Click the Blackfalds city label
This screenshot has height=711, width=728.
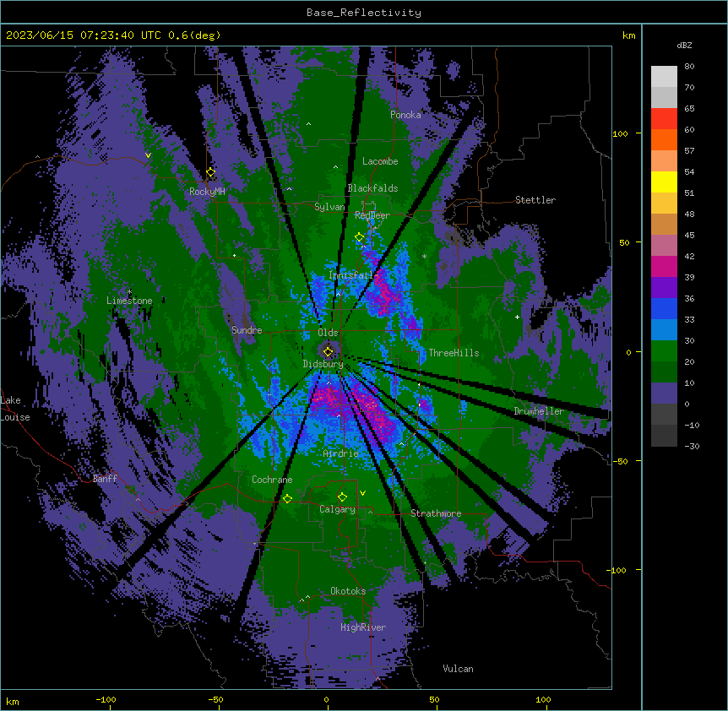(x=372, y=188)
